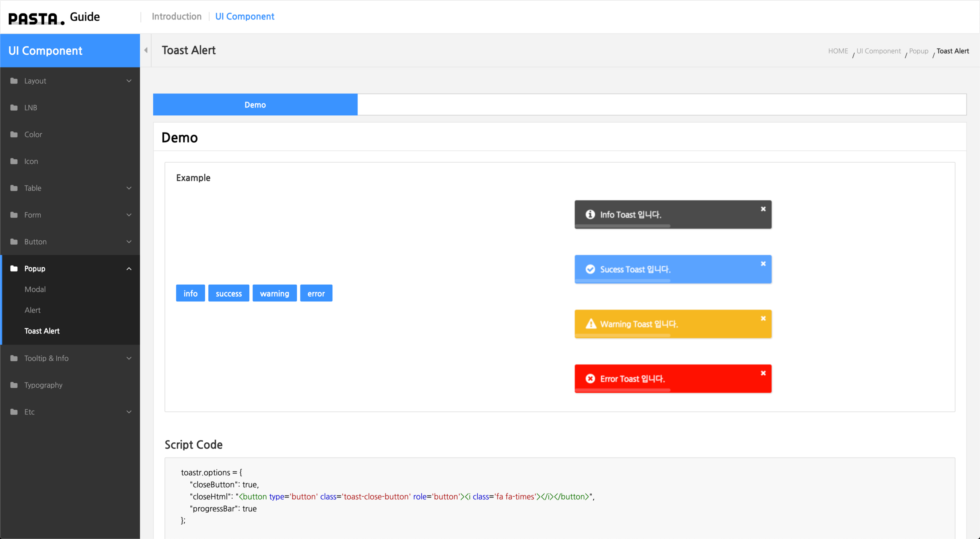
Task: Open the Modal submenu item
Action: coord(35,289)
